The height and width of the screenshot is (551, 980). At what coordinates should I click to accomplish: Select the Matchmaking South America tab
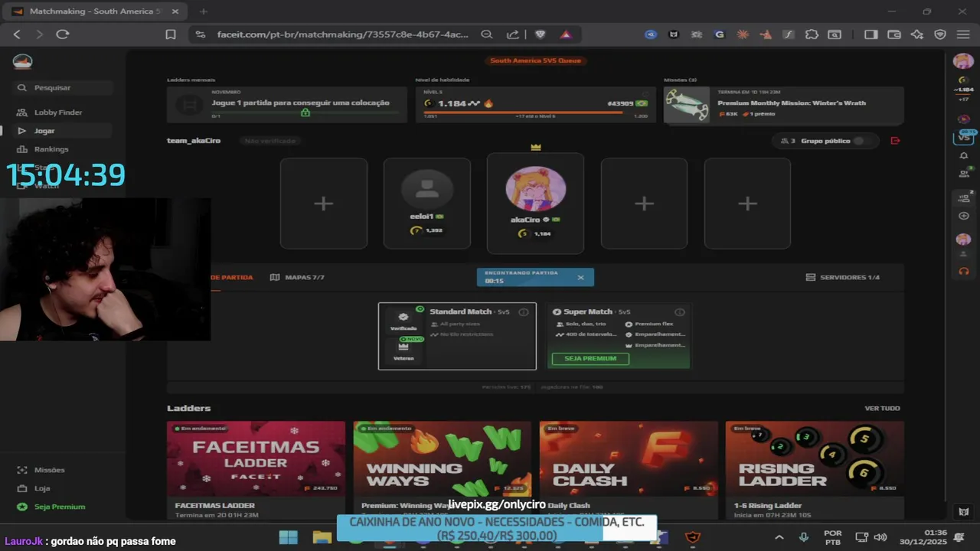[x=96, y=11]
